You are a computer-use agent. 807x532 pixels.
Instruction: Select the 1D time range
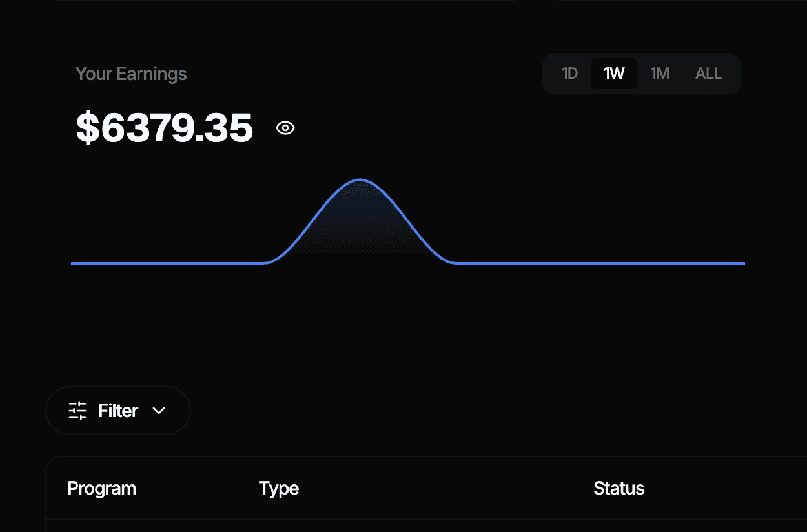(x=569, y=74)
